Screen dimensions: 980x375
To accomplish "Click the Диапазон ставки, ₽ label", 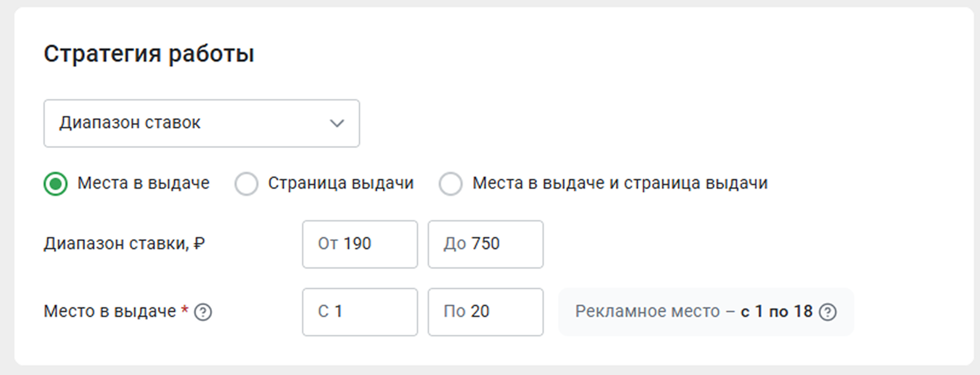I will 124,244.
